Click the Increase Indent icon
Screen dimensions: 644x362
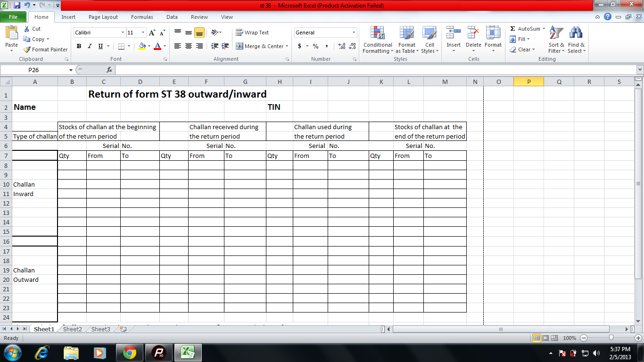tap(225, 46)
